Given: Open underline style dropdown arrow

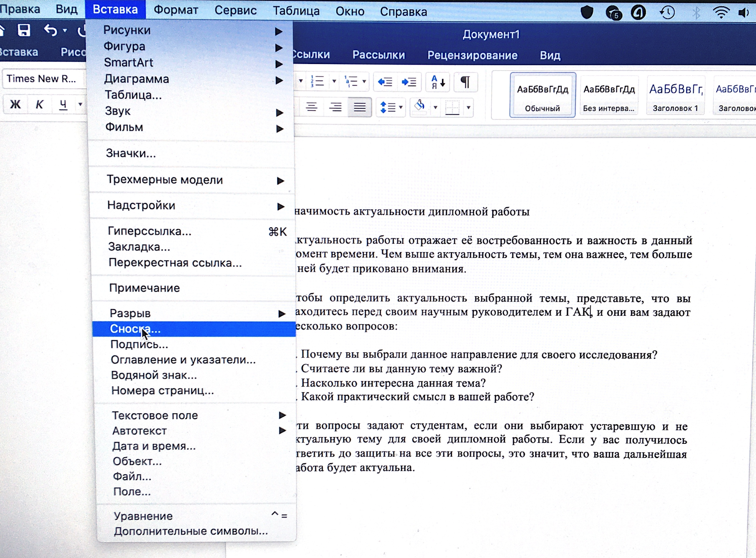Looking at the screenshot, I should 80,104.
